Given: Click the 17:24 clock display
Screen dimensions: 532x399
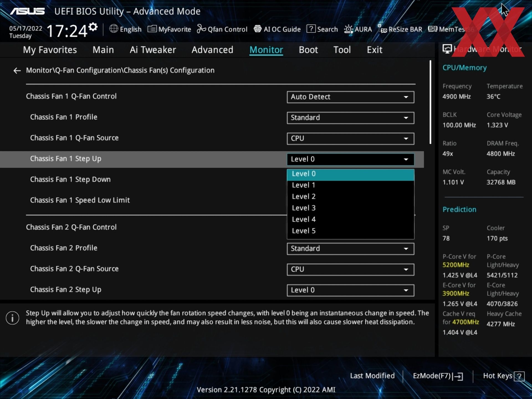Looking at the screenshot, I should coord(67,31).
